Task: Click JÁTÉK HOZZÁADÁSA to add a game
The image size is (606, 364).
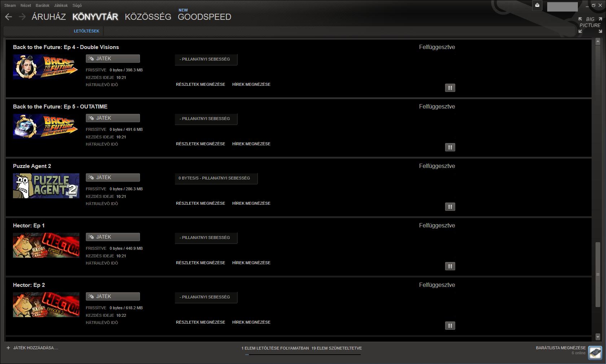Action: pyautogui.click(x=35, y=348)
